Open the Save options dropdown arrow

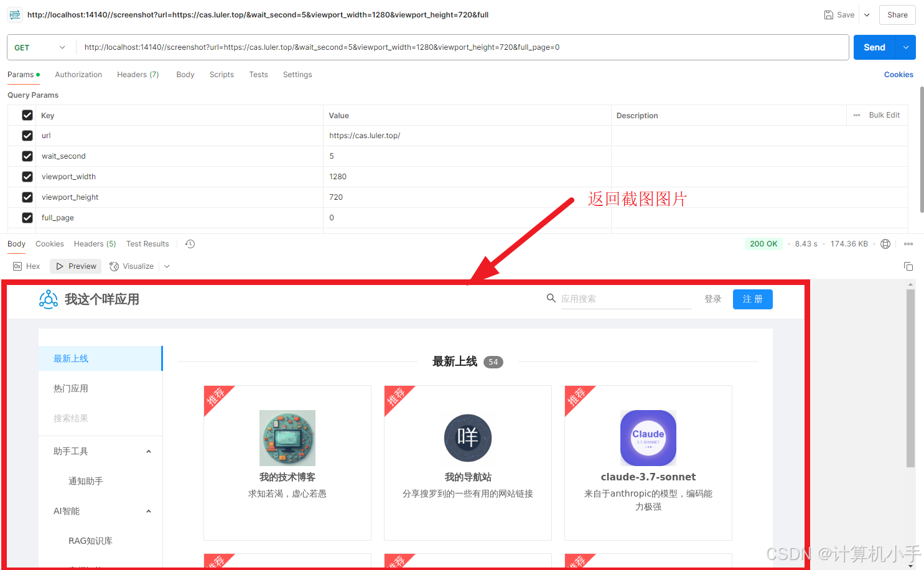(867, 15)
